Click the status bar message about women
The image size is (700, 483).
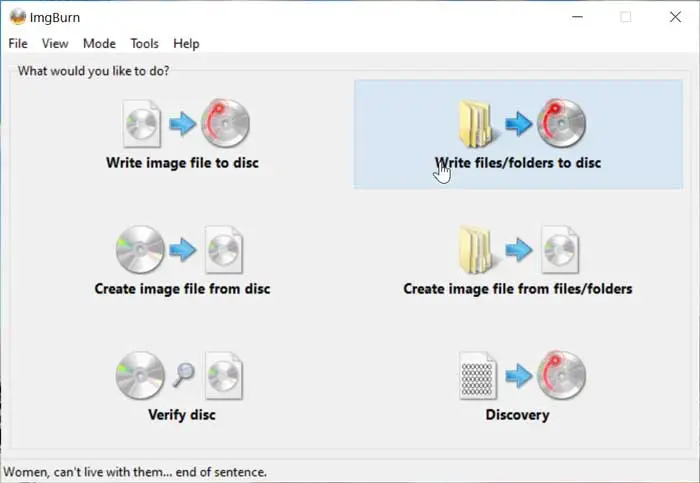tap(135, 472)
